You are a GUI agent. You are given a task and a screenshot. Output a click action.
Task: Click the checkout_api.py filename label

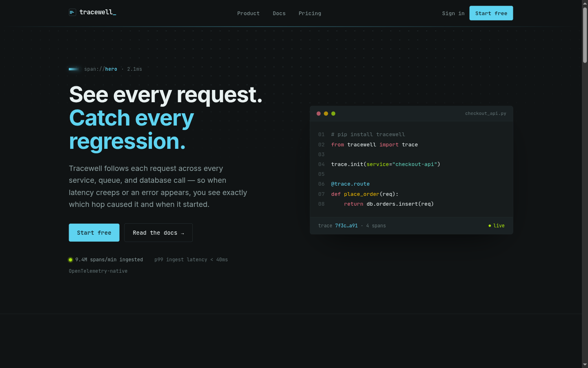(x=486, y=114)
